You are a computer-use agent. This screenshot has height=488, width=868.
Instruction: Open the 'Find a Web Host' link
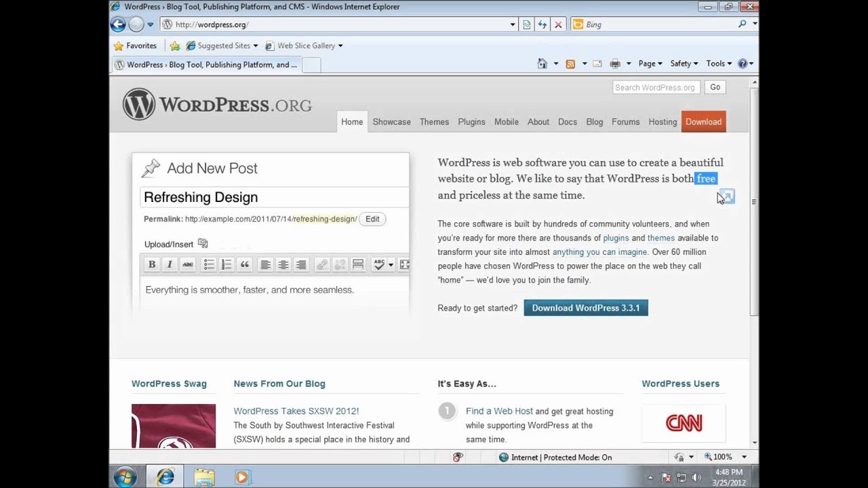coord(499,411)
